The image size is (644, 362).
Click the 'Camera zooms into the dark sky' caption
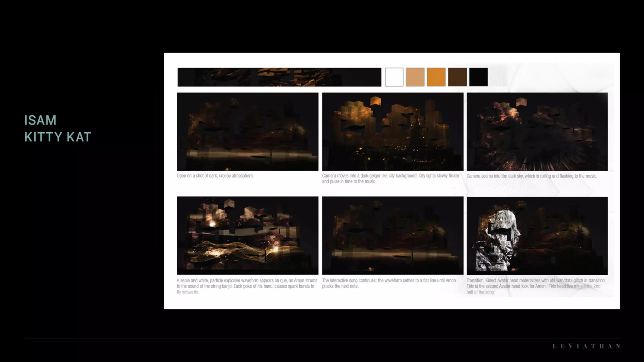pyautogui.click(x=532, y=176)
